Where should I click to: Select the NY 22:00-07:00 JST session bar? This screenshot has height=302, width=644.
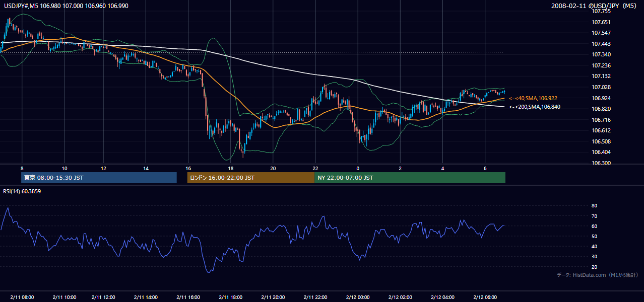point(410,178)
